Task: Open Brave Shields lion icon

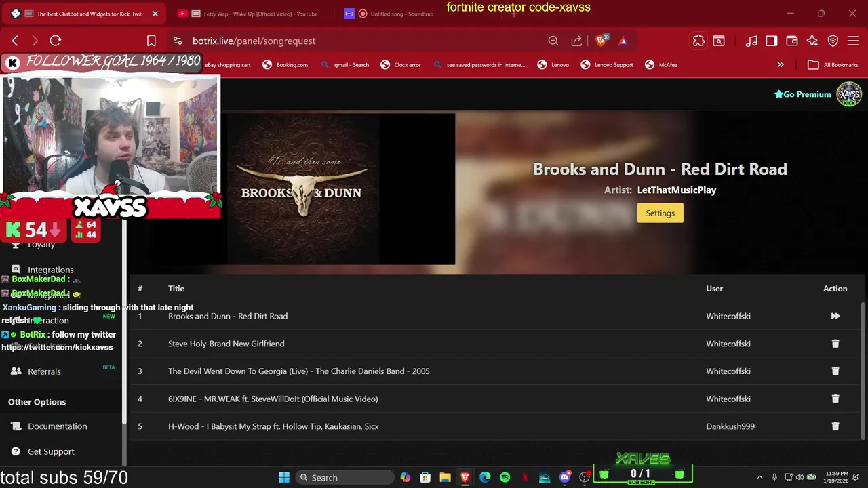Action: (600, 41)
